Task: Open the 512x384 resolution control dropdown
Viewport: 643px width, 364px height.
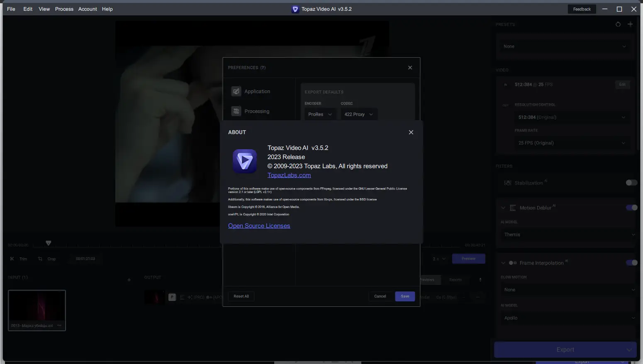Action: tap(572, 117)
